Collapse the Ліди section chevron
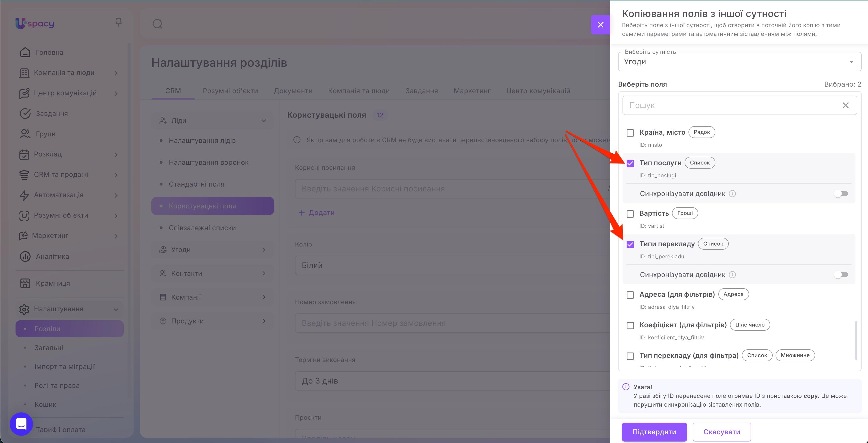The image size is (868, 443). (264, 121)
